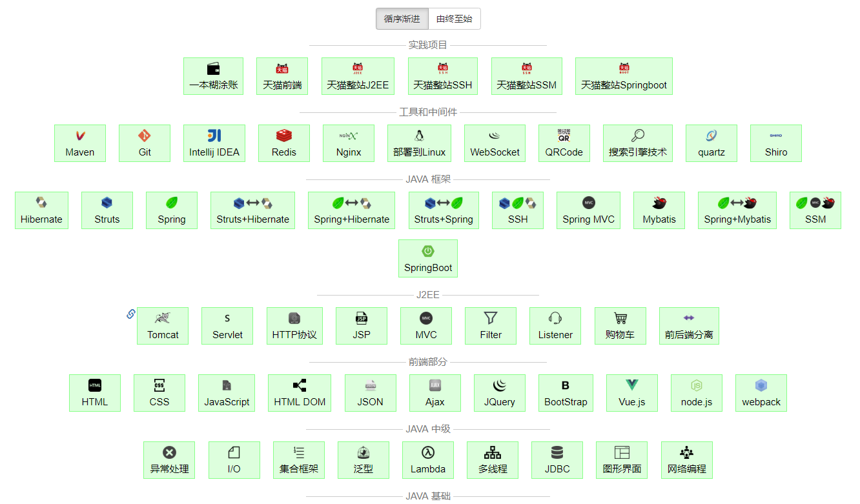860x504 pixels.
Task: Open the 一本糊涂账 wallet project card
Action: [214, 76]
